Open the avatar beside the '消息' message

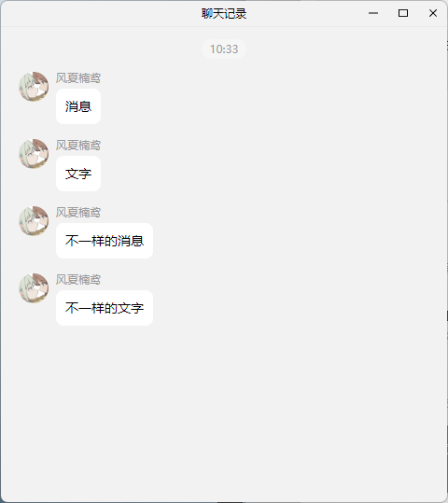click(34, 86)
